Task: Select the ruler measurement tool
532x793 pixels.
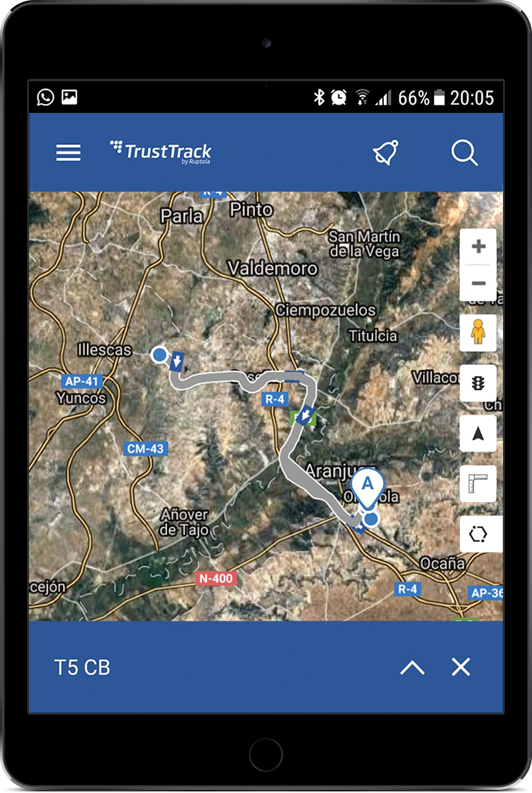Action: tap(478, 484)
